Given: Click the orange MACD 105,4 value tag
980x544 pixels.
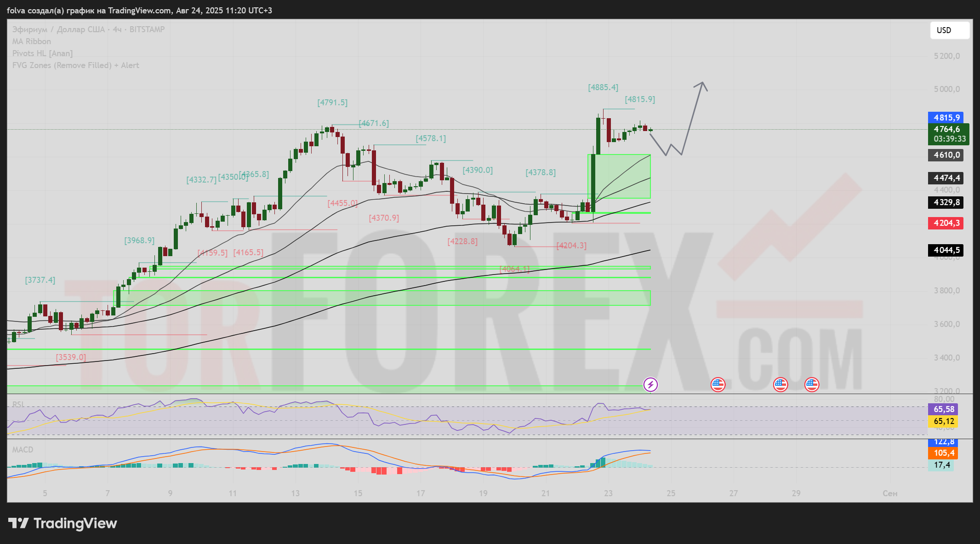Looking at the screenshot, I should [943, 453].
